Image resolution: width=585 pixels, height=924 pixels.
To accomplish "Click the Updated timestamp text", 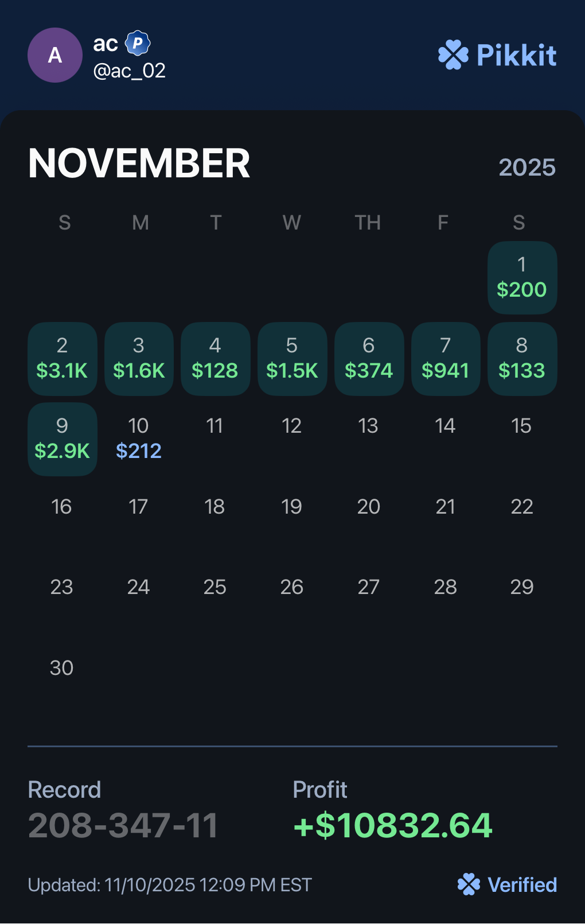I will pos(170,885).
